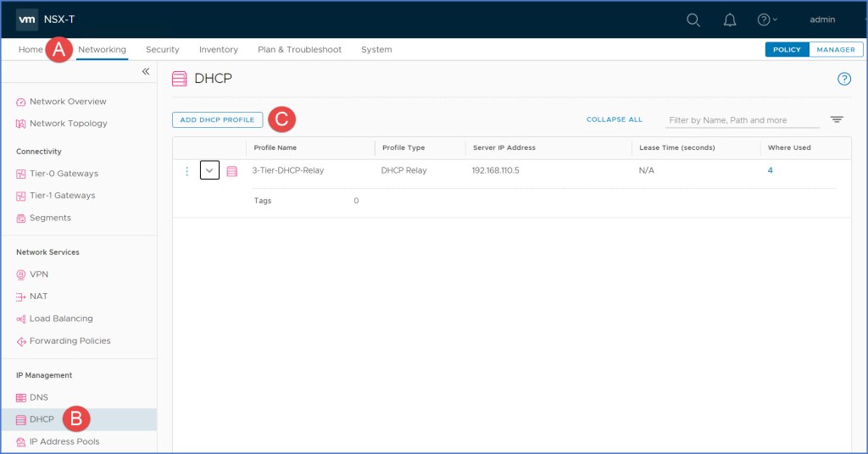Click the Where Used count 4 link
Screen dimensions: 868x454
770,170
